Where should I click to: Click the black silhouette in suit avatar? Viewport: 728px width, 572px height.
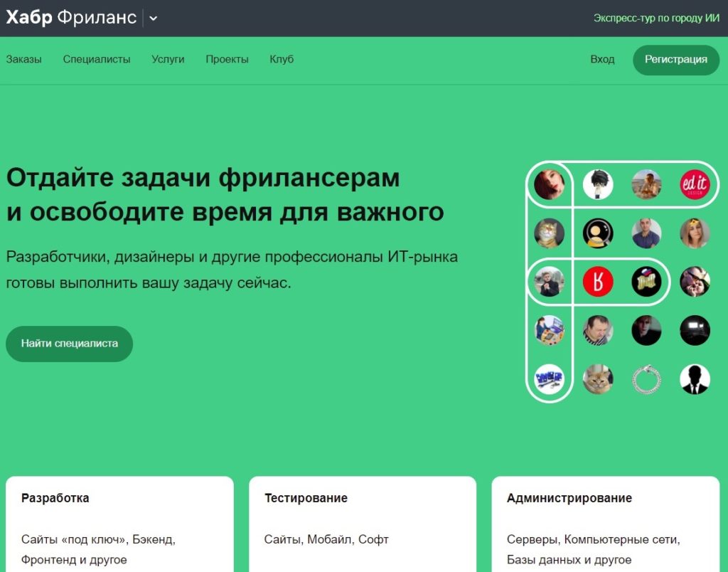click(x=694, y=379)
